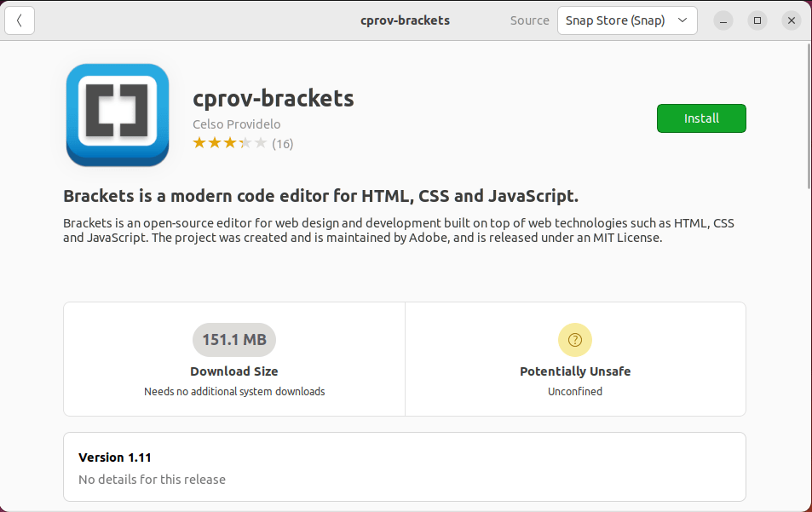
Task: Click the fourth star of the rating row
Action: (x=244, y=143)
